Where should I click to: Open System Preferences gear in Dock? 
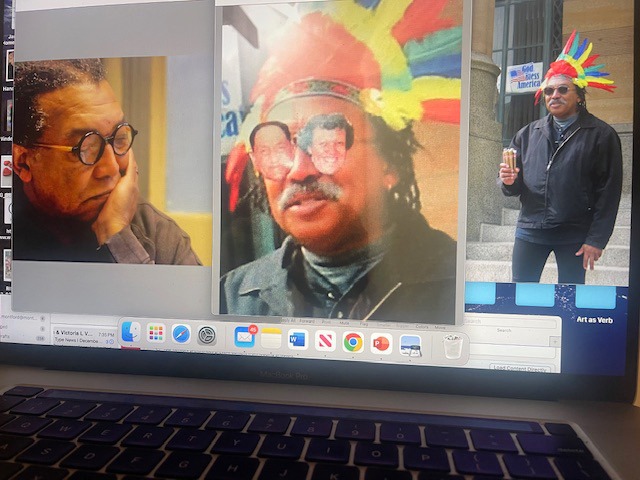click(207, 336)
